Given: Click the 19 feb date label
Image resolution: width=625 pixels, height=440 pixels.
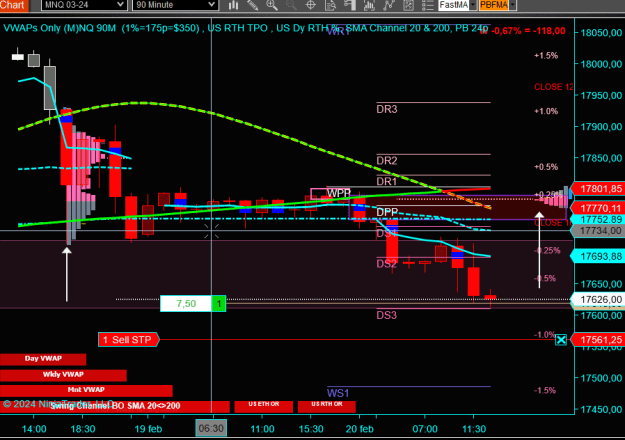Looking at the screenshot, I should click(x=148, y=429).
